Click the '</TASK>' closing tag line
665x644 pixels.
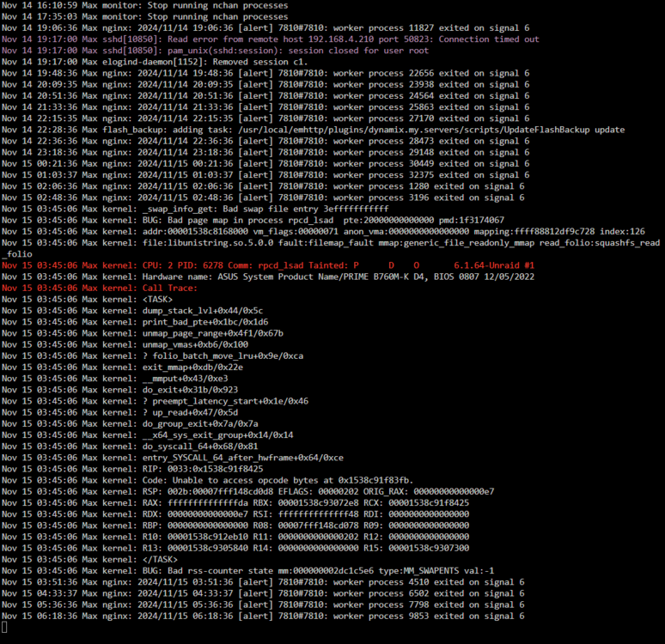pyautogui.click(x=89, y=559)
